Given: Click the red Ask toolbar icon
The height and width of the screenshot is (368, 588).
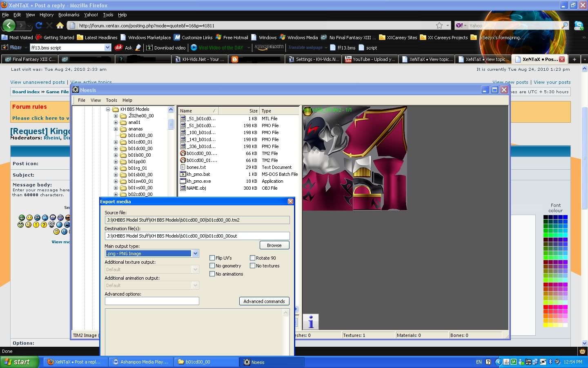Looking at the screenshot, I should (119, 47).
